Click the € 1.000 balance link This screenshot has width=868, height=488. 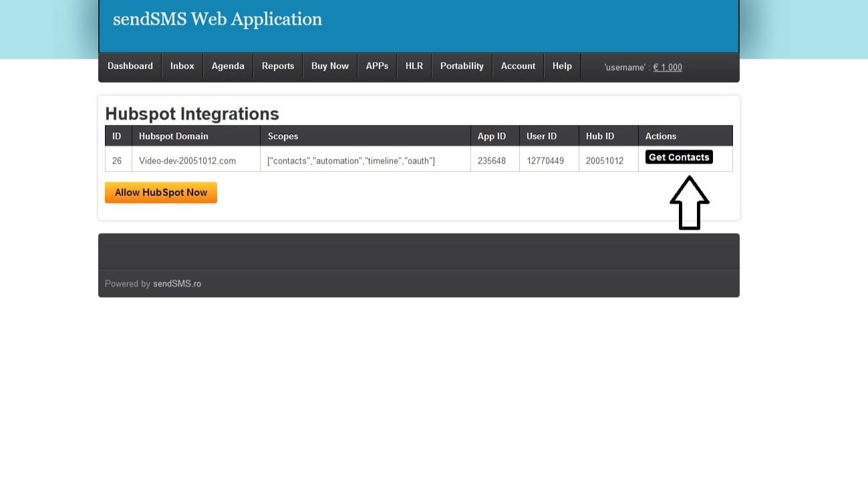coord(668,67)
